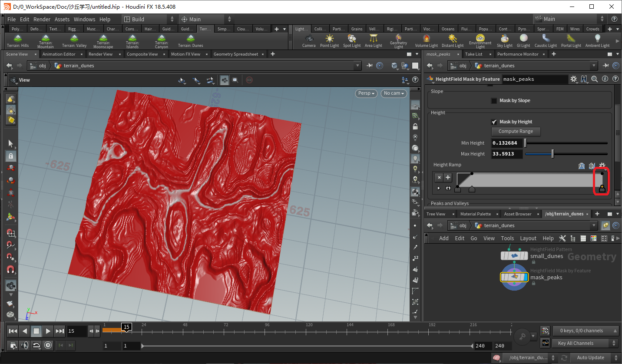622x364 pixels.
Task: Select the Terrain: Dunes shelf tool
Action: (191, 41)
